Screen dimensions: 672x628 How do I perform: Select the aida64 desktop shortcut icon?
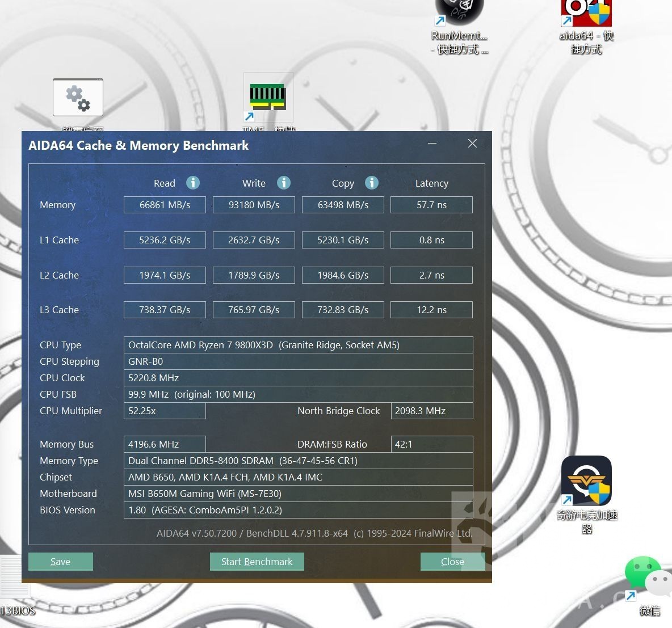[x=586, y=14]
